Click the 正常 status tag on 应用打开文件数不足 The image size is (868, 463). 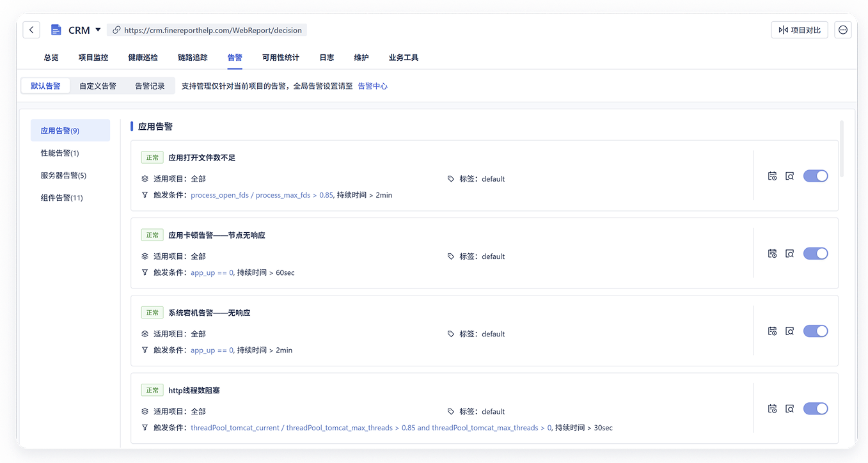pyautogui.click(x=152, y=157)
